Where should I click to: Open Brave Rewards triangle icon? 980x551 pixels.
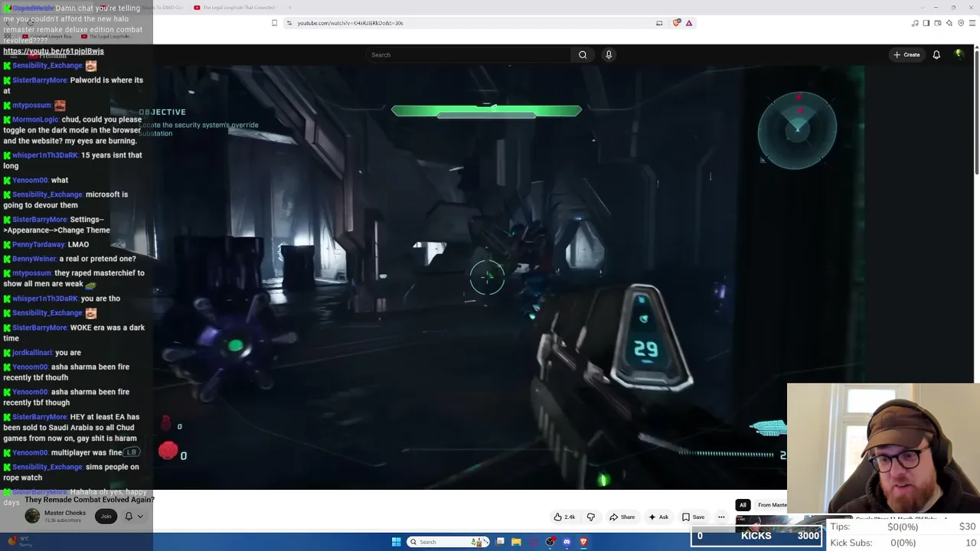tap(689, 23)
